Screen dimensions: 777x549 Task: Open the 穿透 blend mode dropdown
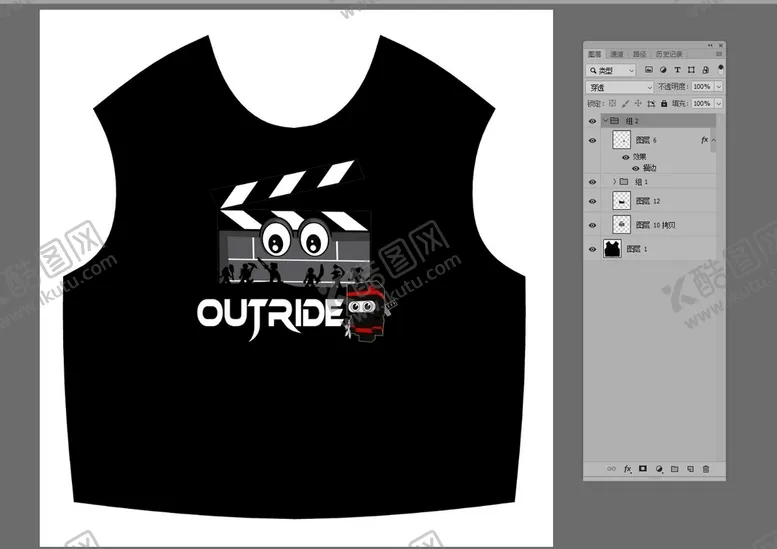tap(620, 87)
